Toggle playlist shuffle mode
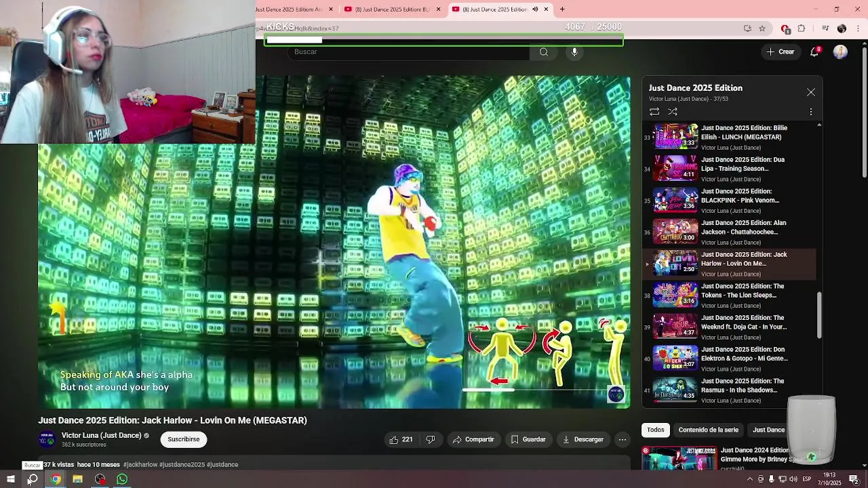The height and width of the screenshot is (488, 868). coord(673,112)
